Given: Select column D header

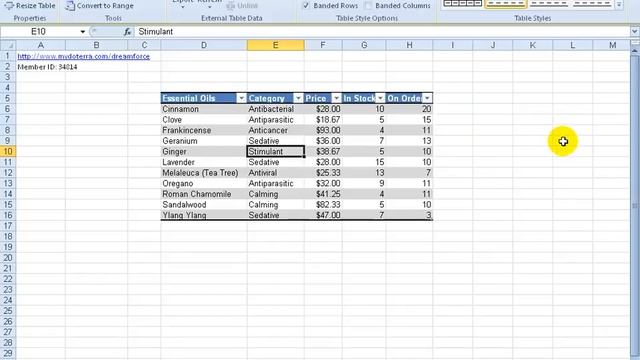Looking at the screenshot, I should point(204,45).
